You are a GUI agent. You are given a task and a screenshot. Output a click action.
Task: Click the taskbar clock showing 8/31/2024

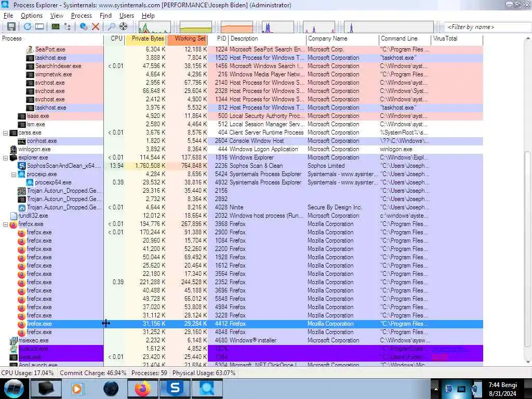(502, 389)
